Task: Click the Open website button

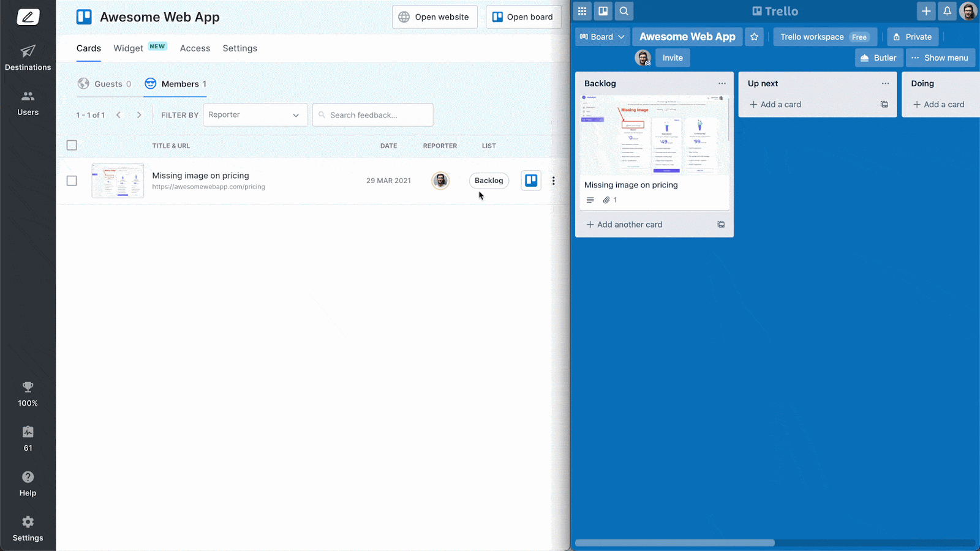Action: 435,17
